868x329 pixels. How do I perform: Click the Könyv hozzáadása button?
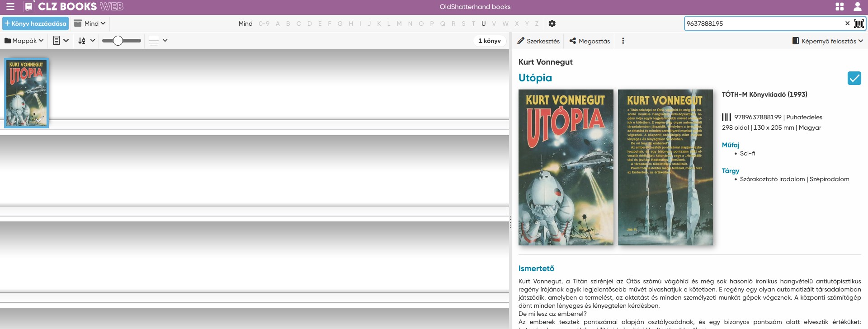pos(35,23)
